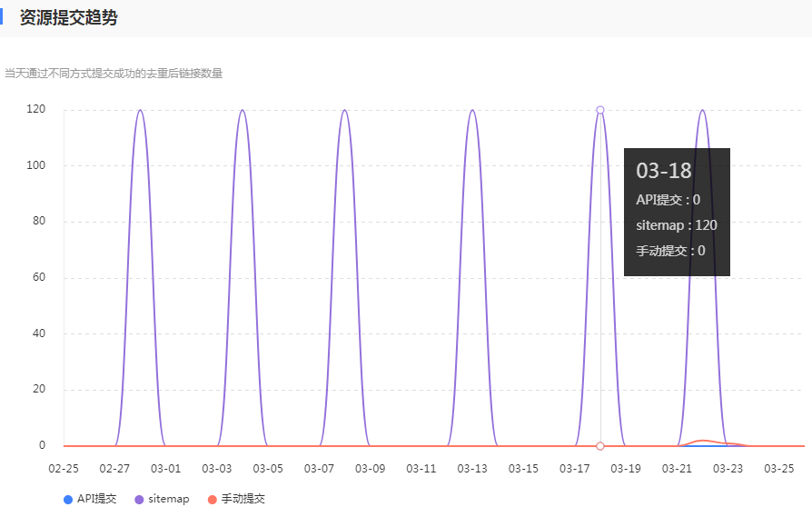Click the 资源提交趋势 section heading

69,17
